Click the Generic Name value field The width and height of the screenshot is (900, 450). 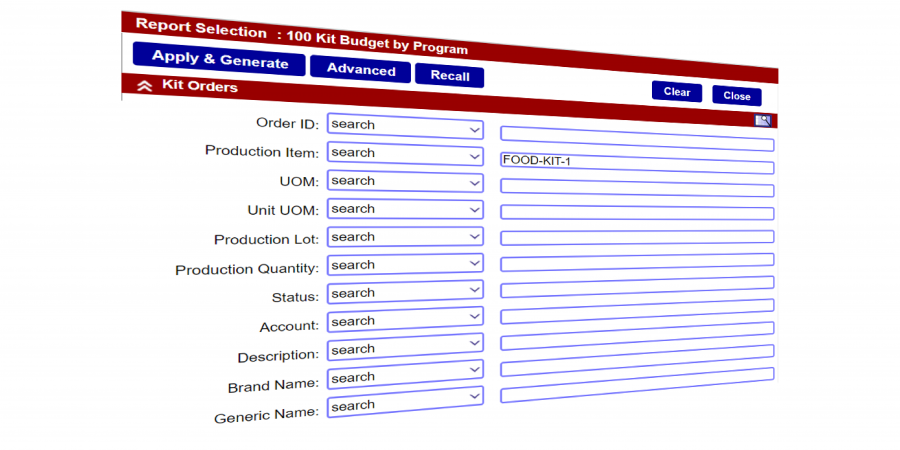click(x=637, y=385)
